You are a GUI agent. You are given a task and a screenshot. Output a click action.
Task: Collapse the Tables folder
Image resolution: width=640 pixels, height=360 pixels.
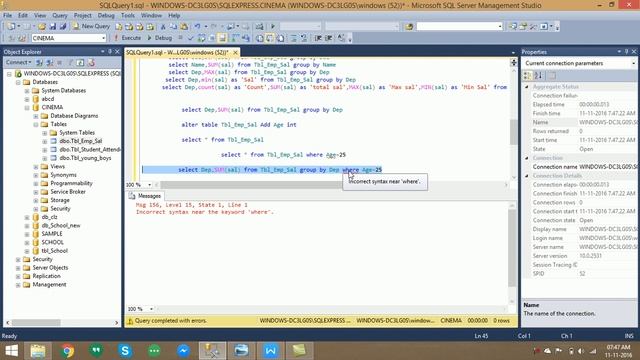(x=36, y=124)
